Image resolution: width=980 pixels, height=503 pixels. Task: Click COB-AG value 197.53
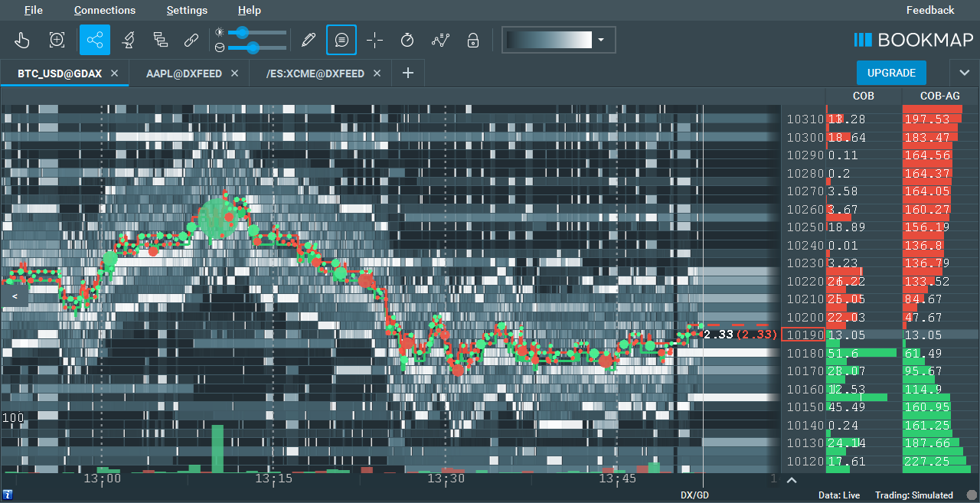click(927, 119)
